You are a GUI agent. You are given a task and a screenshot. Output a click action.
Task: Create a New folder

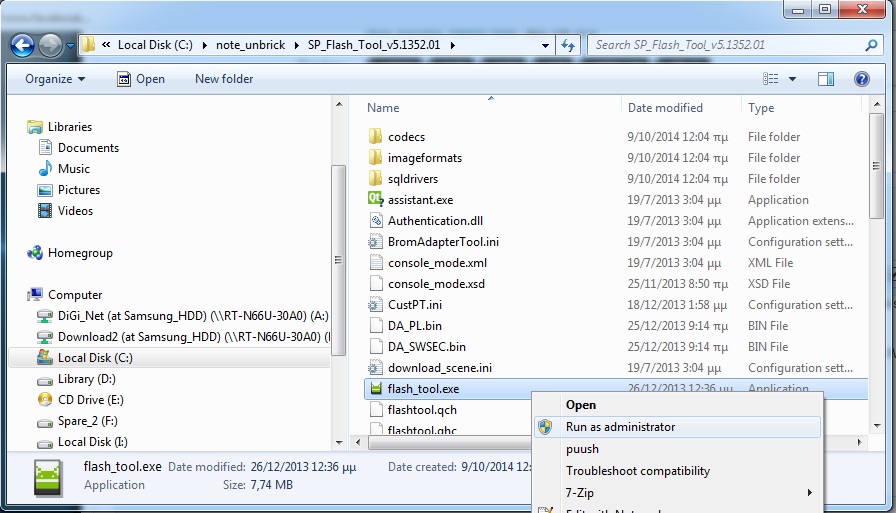(x=224, y=79)
